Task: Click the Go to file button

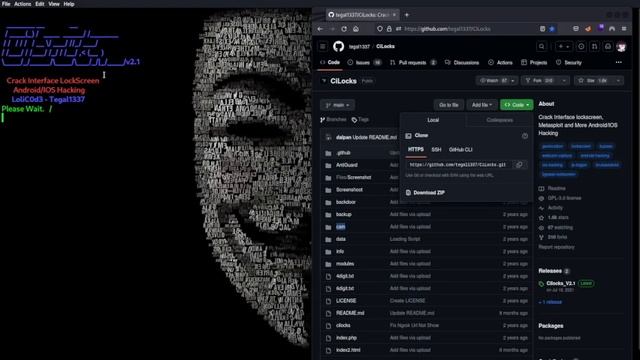Action: [x=449, y=105]
